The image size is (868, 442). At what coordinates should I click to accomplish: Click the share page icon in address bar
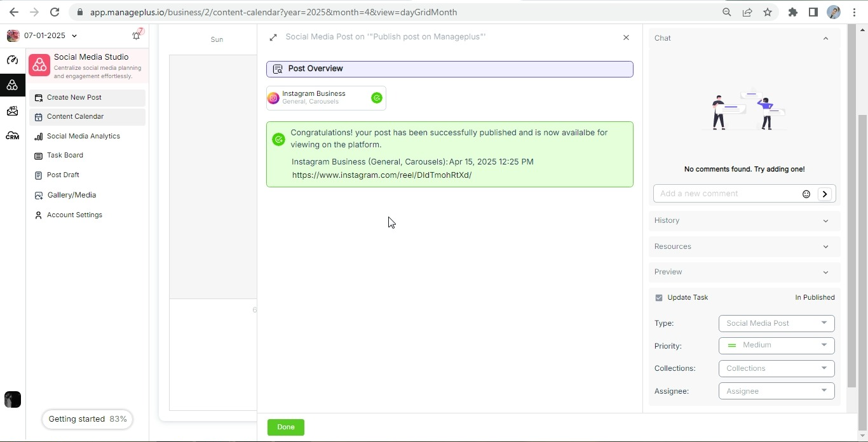point(747,12)
